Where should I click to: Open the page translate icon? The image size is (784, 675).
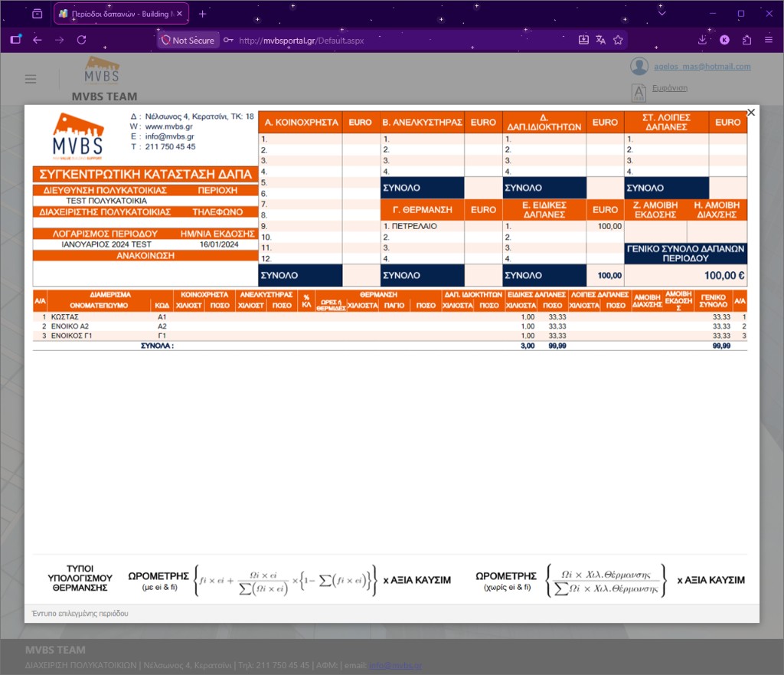pyautogui.click(x=600, y=40)
